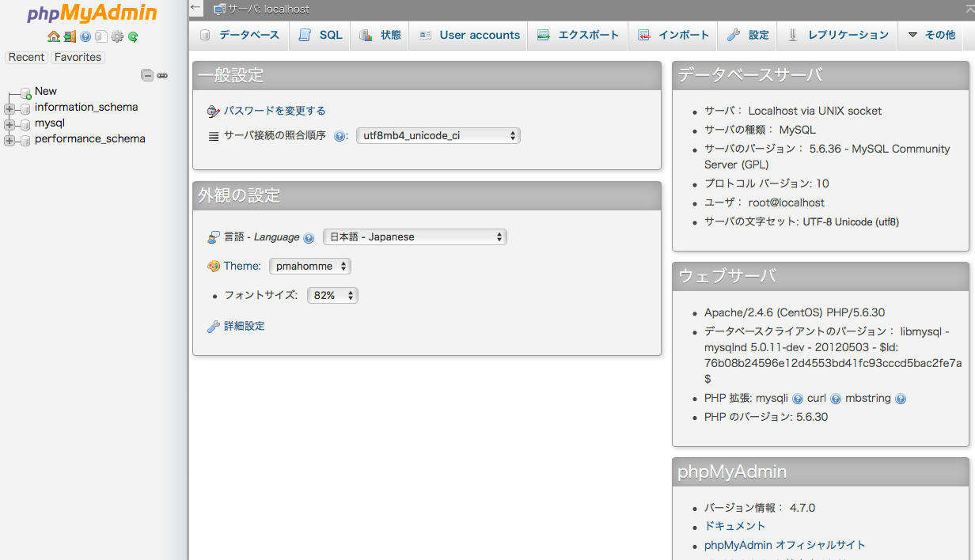Click the パスワードを変更する link

[273, 111]
